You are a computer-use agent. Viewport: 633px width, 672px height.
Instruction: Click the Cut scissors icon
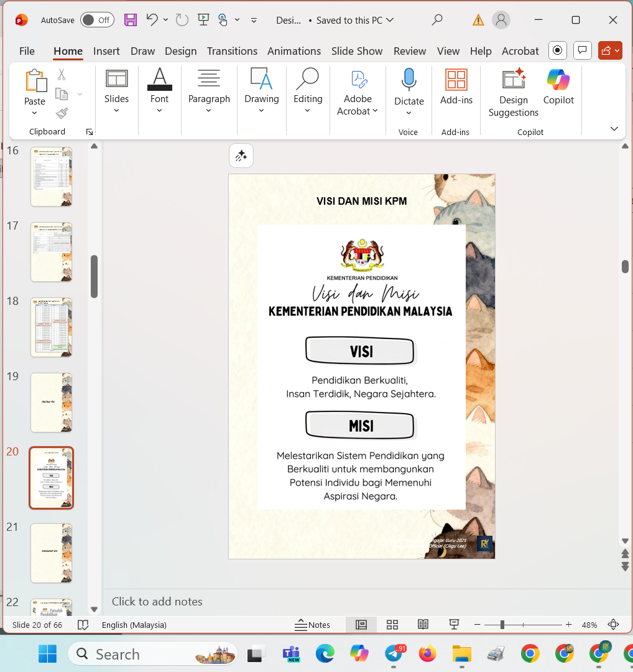tap(62, 75)
